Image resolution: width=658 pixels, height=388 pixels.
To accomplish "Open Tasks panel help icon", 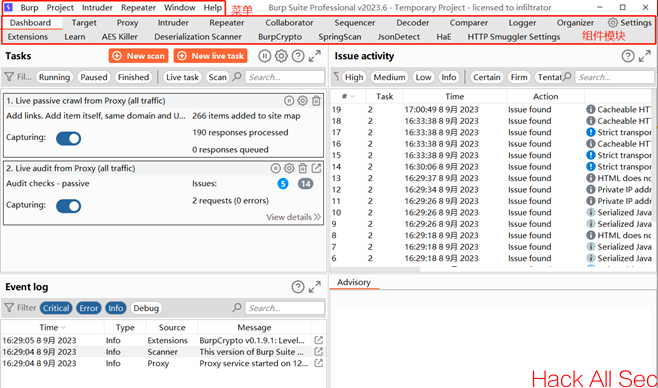I will pos(298,56).
